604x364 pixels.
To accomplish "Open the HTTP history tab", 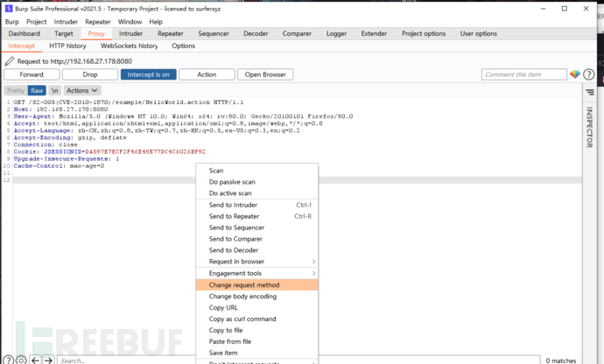I will click(x=67, y=45).
